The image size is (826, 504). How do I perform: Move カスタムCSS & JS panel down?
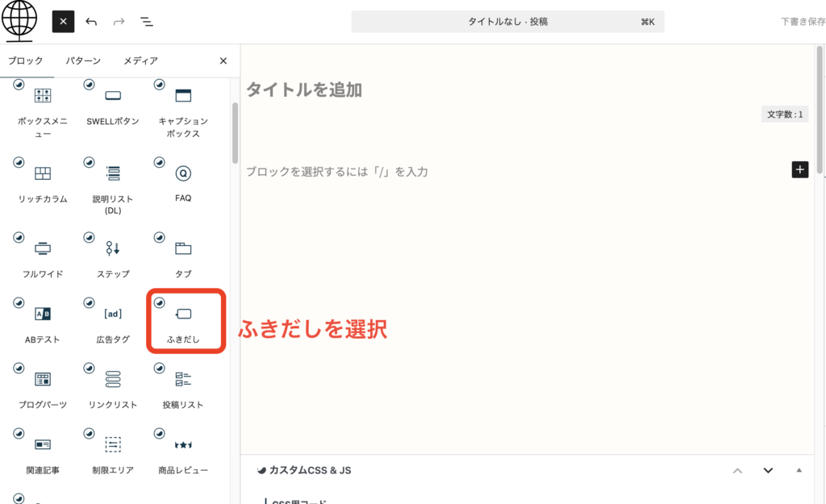(768, 470)
